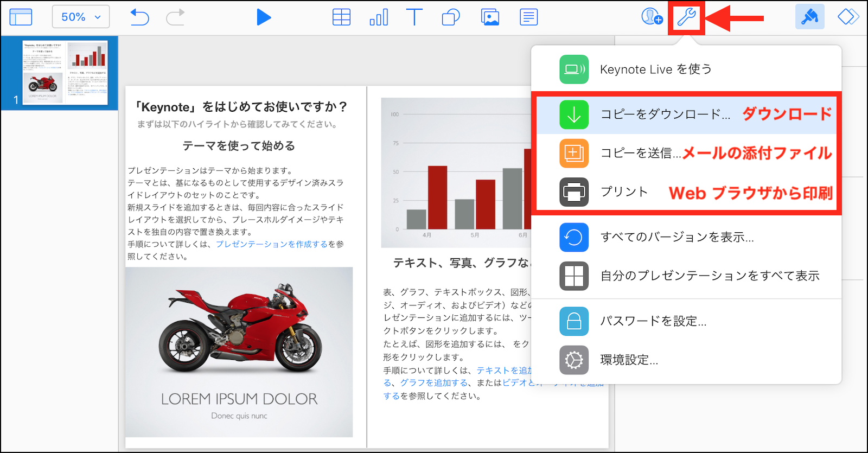The height and width of the screenshot is (453, 868).
Task: Insert a chart using bar chart icon
Action: tap(379, 17)
